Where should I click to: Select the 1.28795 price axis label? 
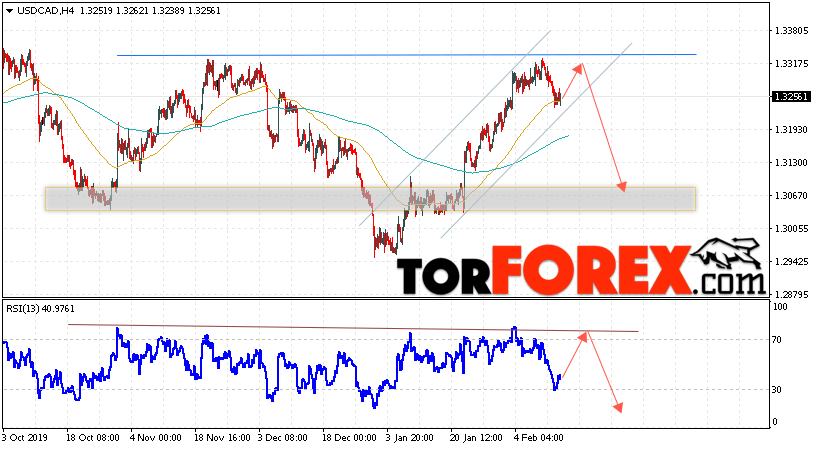coord(791,295)
